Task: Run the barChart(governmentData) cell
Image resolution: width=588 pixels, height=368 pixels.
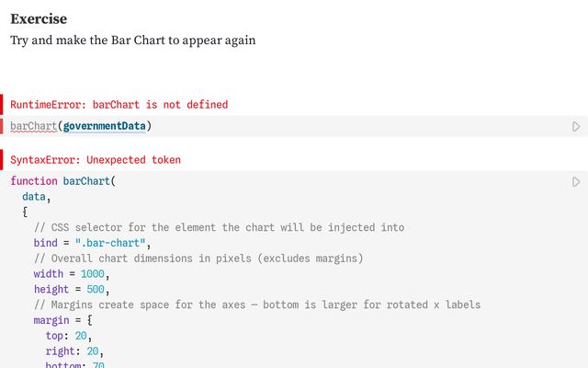Action: [576, 126]
